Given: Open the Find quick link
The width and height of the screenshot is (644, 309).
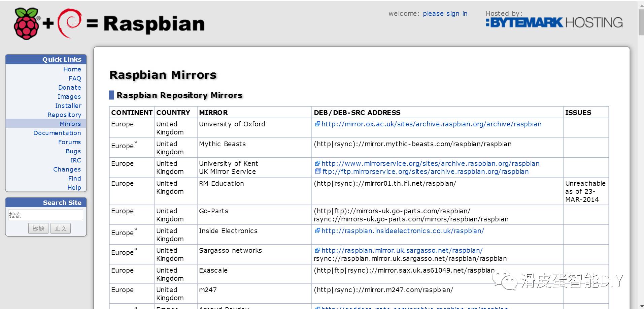Looking at the screenshot, I should click(75, 178).
